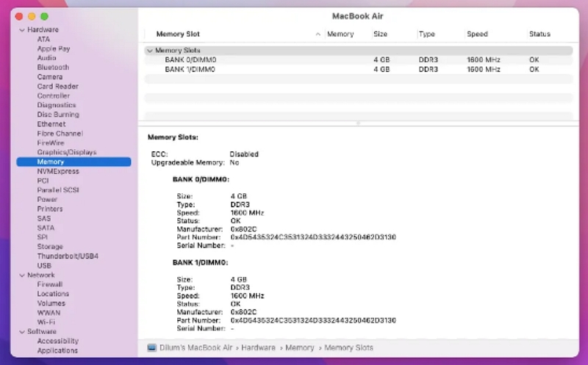Toggle sort arrow on Memory Slot column
588x365 pixels.
coord(318,34)
